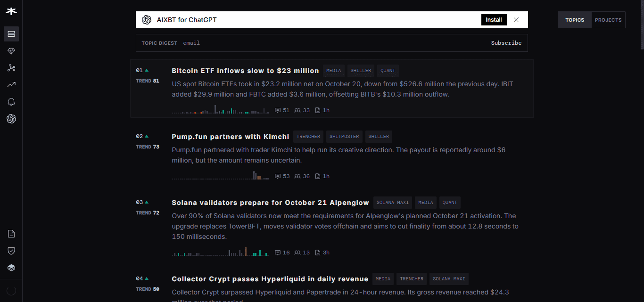The image size is (644, 302).
Task: Click green up arrow beside rank 01
Action: coord(147,70)
